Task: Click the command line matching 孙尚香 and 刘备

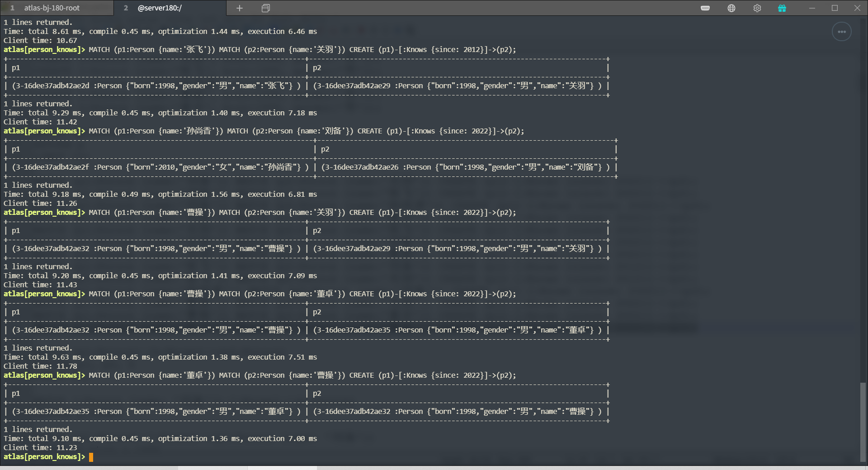Action: click(306, 131)
